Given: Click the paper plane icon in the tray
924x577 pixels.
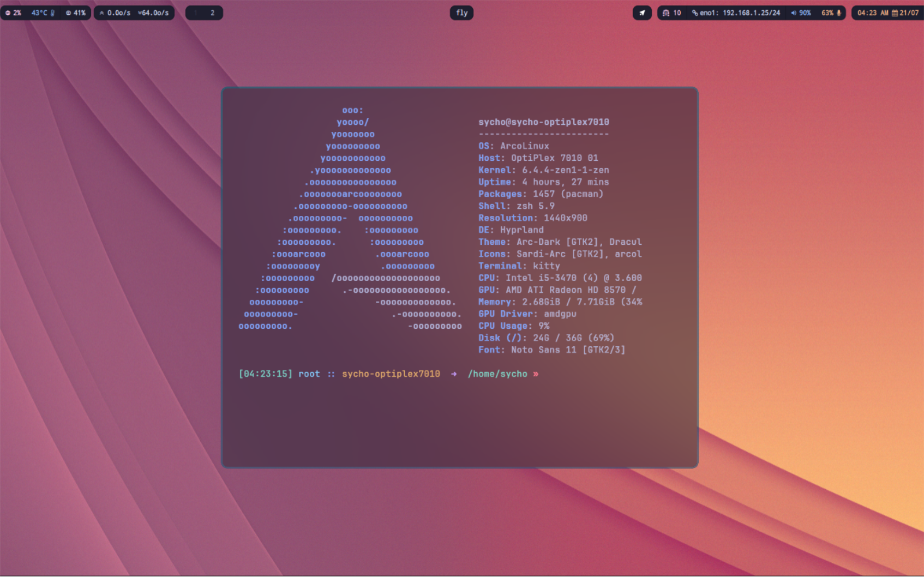Looking at the screenshot, I should [x=642, y=13].
